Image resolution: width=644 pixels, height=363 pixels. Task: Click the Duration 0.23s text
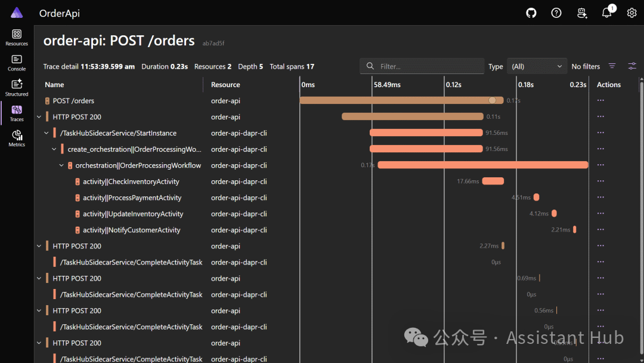[165, 67]
